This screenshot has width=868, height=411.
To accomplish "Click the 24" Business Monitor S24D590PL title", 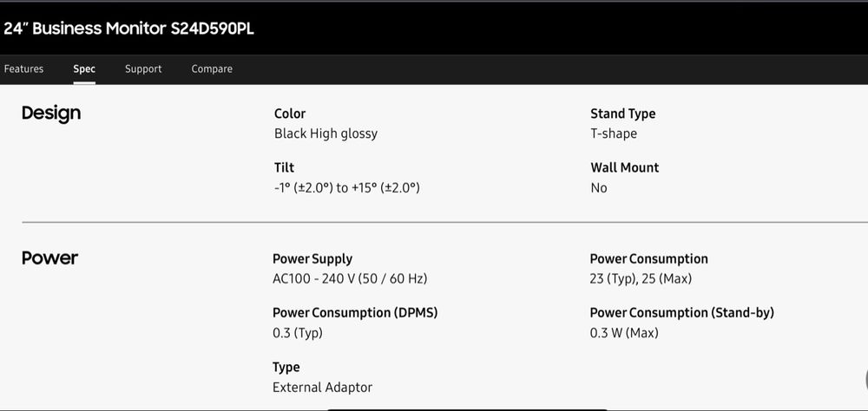I will [x=129, y=29].
